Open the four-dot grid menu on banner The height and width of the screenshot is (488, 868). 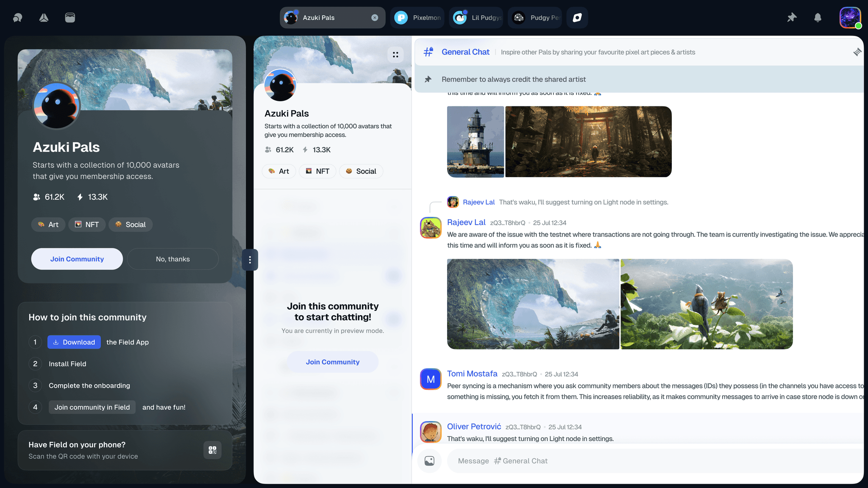(395, 55)
